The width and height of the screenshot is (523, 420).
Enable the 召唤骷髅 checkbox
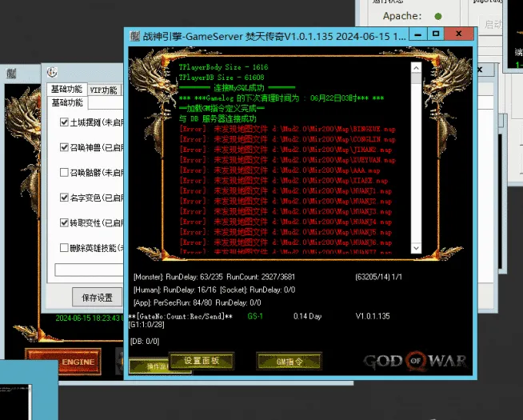pos(64,172)
